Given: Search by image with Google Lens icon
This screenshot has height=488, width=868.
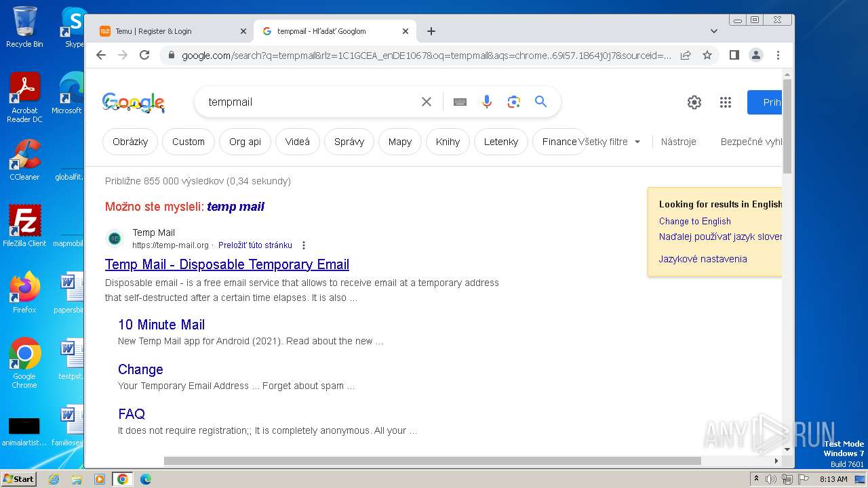Looking at the screenshot, I should click(x=514, y=102).
